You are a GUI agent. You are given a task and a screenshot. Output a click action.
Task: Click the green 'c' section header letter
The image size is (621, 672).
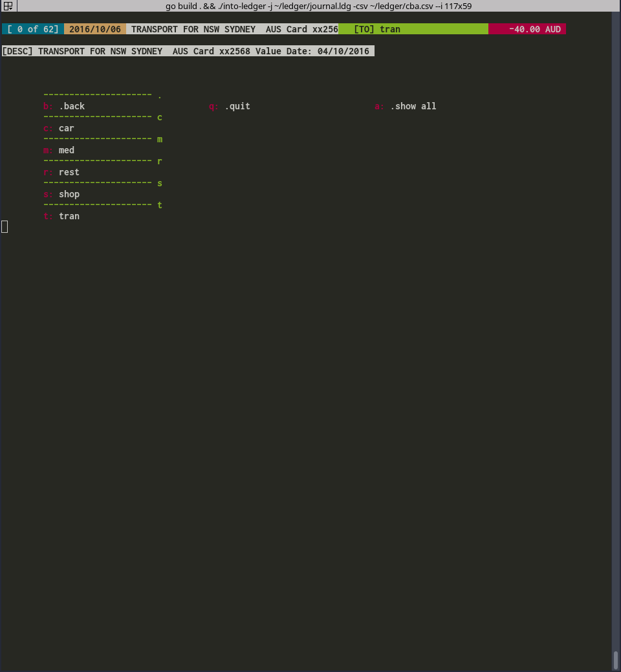point(159,118)
